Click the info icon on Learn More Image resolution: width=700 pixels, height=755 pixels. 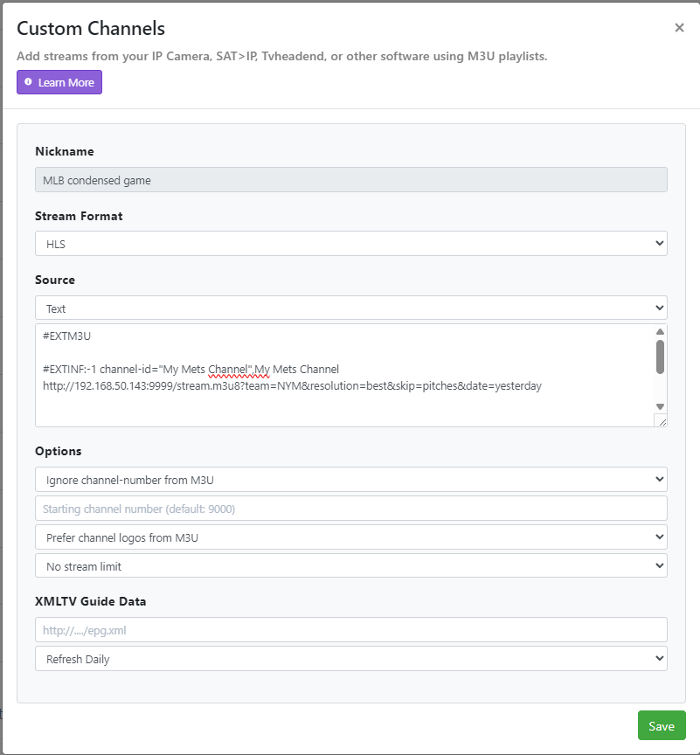(x=29, y=82)
